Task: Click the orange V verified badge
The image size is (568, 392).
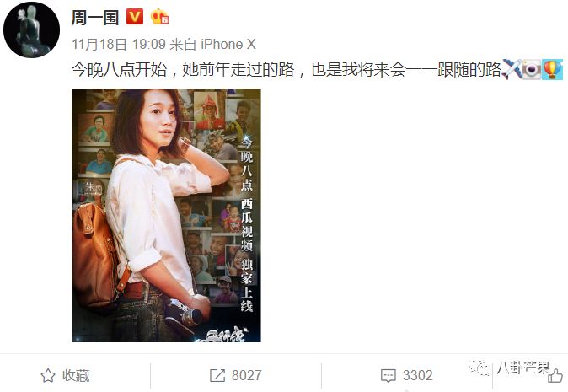Action: click(135, 17)
